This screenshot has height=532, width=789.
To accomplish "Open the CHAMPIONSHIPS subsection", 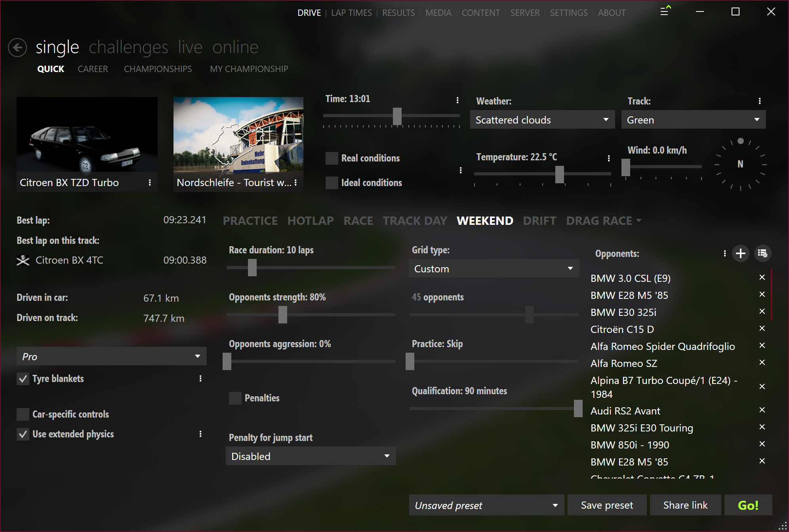I will (158, 69).
